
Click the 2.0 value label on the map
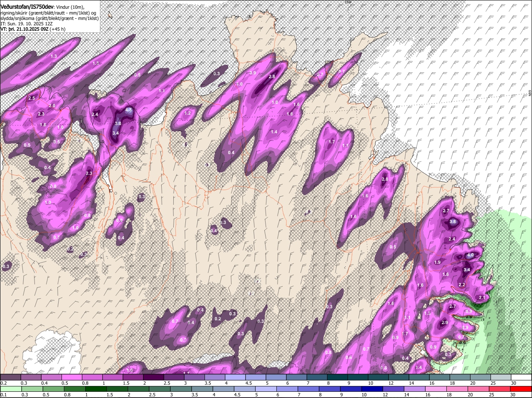[52, 106]
